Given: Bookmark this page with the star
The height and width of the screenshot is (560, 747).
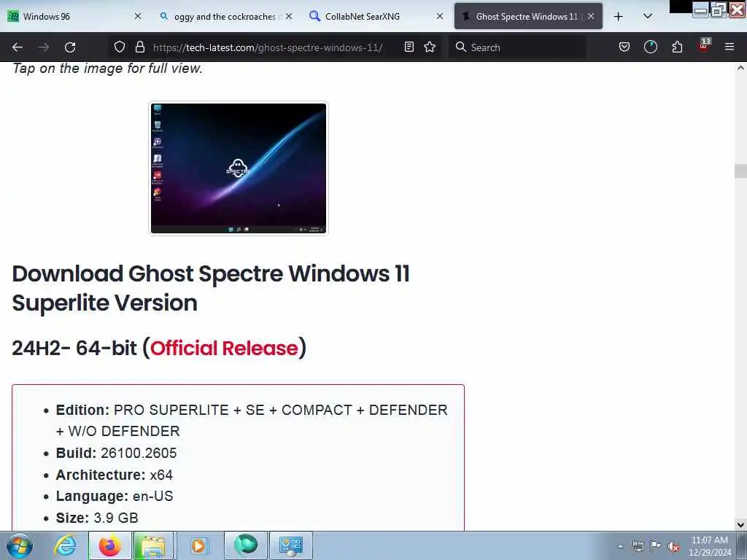Looking at the screenshot, I should (x=430, y=47).
